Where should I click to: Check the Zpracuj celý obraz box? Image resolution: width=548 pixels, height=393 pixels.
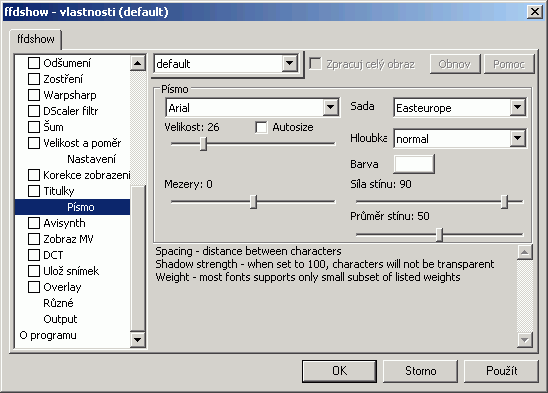click(x=315, y=64)
